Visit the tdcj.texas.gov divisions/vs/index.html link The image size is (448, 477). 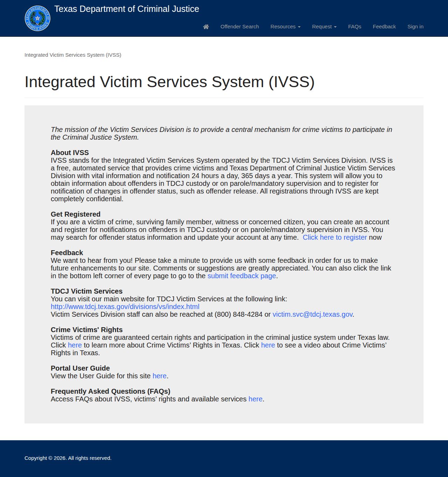tap(125, 307)
